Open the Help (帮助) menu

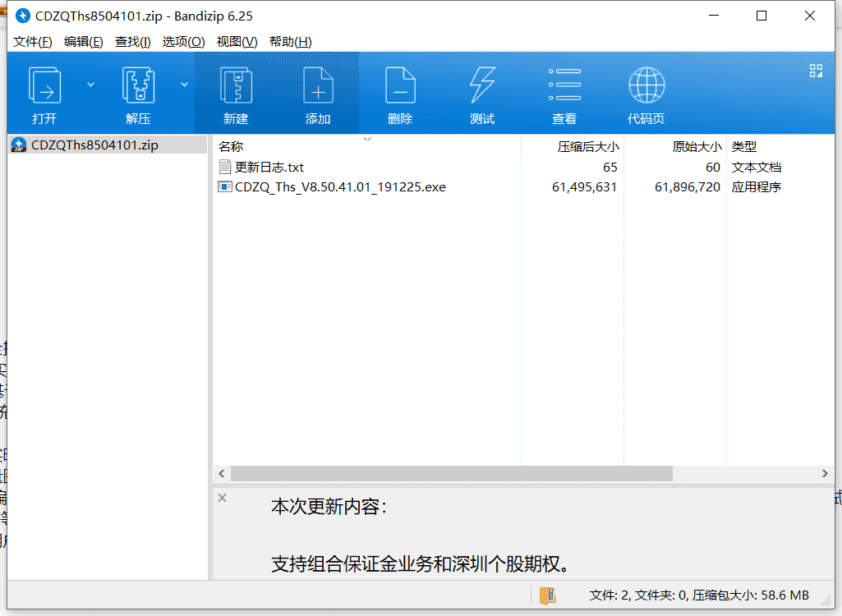tap(291, 42)
